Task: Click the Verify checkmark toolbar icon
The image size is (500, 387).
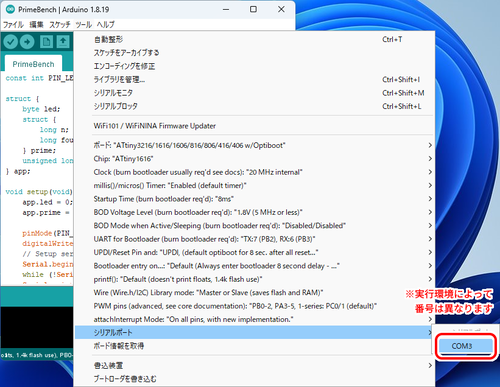Action: 11,42
